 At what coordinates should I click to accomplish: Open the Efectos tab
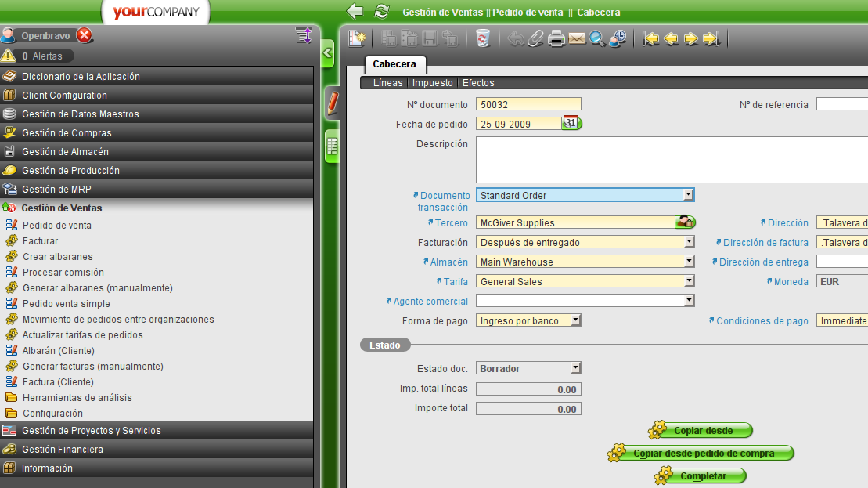pyautogui.click(x=478, y=82)
